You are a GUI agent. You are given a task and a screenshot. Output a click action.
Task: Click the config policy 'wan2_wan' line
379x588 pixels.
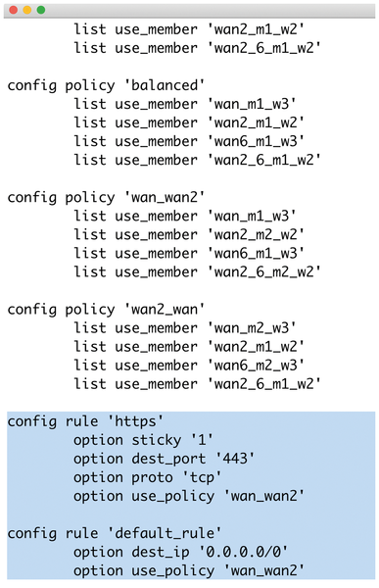click(106, 310)
